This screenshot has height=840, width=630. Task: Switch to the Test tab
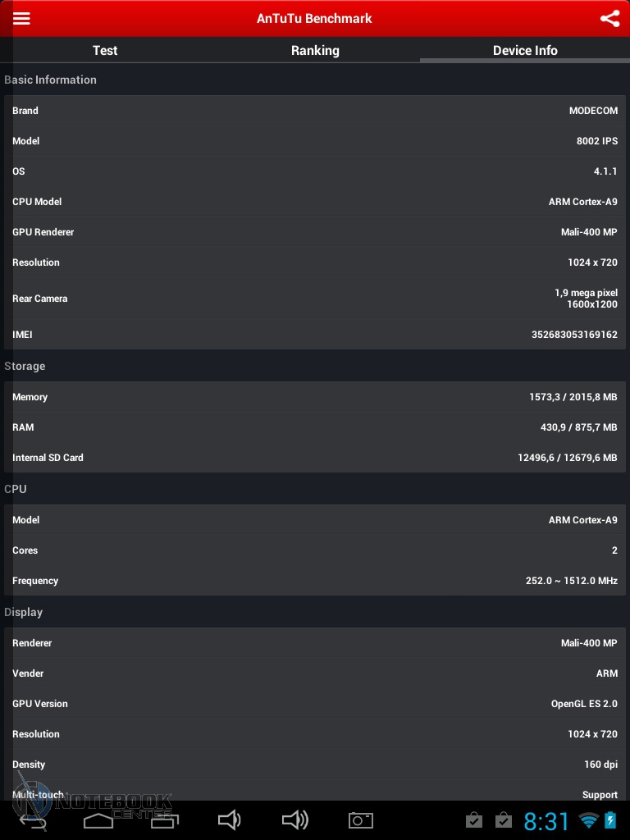(105, 50)
